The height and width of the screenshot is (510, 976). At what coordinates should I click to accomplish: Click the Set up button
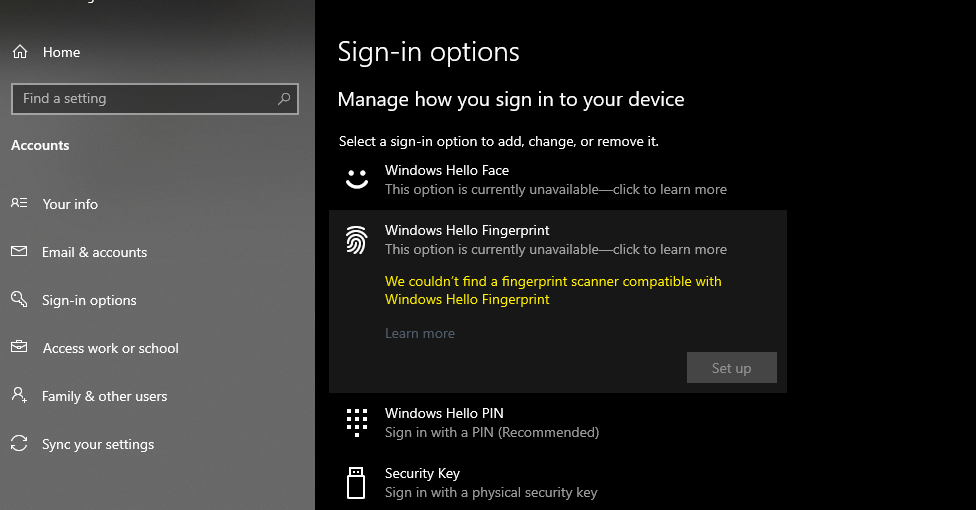[731, 367]
